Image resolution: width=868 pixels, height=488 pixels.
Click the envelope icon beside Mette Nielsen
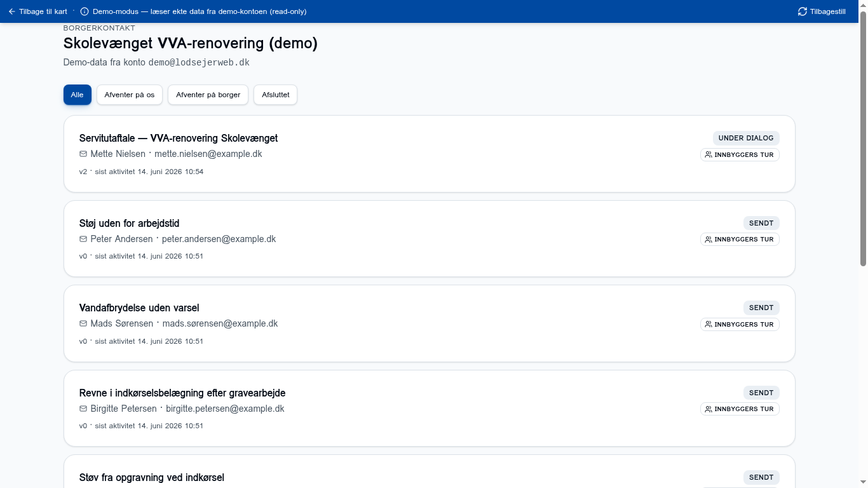83,154
